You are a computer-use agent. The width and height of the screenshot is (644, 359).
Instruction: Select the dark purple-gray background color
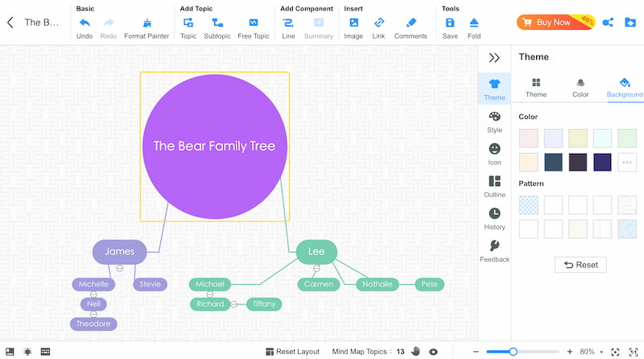click(x=578, y=163)
